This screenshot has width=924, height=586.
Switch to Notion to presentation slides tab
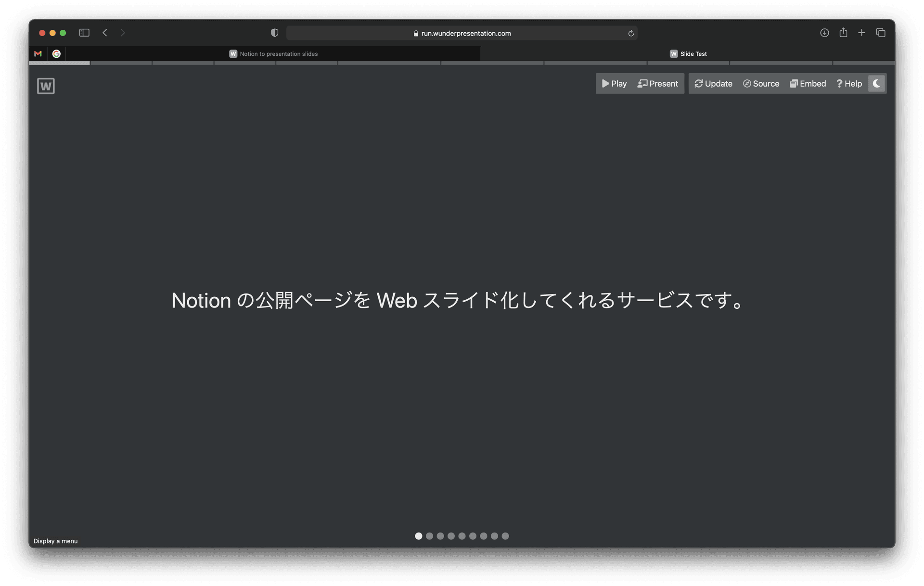tap(273, 54)
